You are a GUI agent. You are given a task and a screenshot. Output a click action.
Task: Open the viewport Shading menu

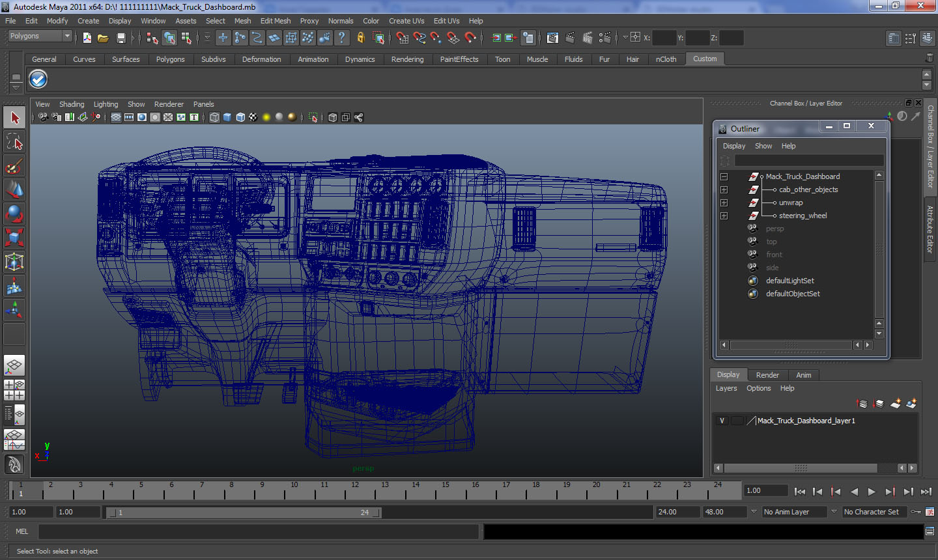(x=72, y=104)
